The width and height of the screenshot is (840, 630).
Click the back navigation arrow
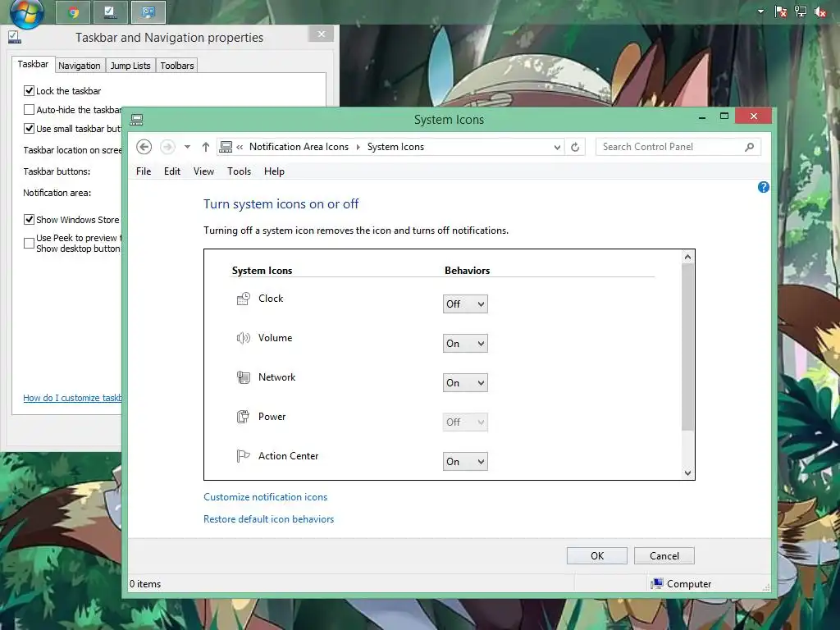144,147
